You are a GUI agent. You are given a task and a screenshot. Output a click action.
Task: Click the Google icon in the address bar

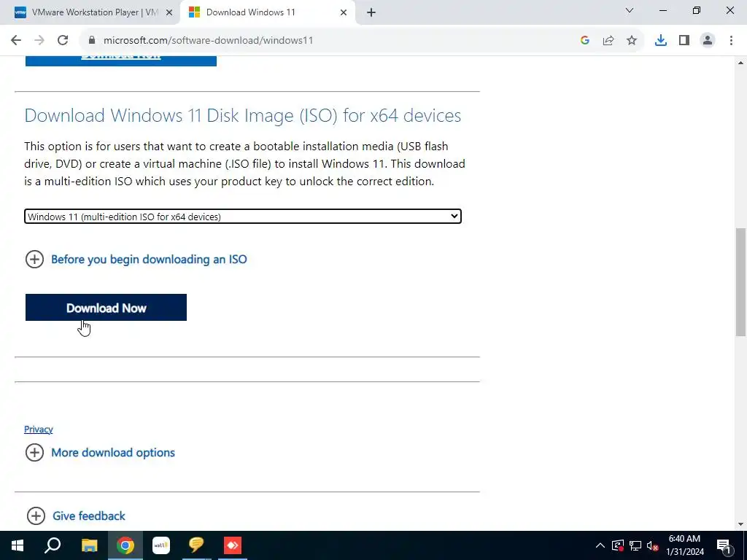coord(585,41)
